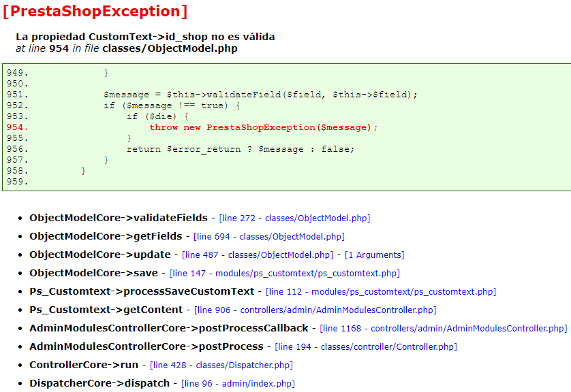Image resolution: width=571 pixels, height=392 pixels.
Task: Click the red line number 954
Action: tap(17, 127)
